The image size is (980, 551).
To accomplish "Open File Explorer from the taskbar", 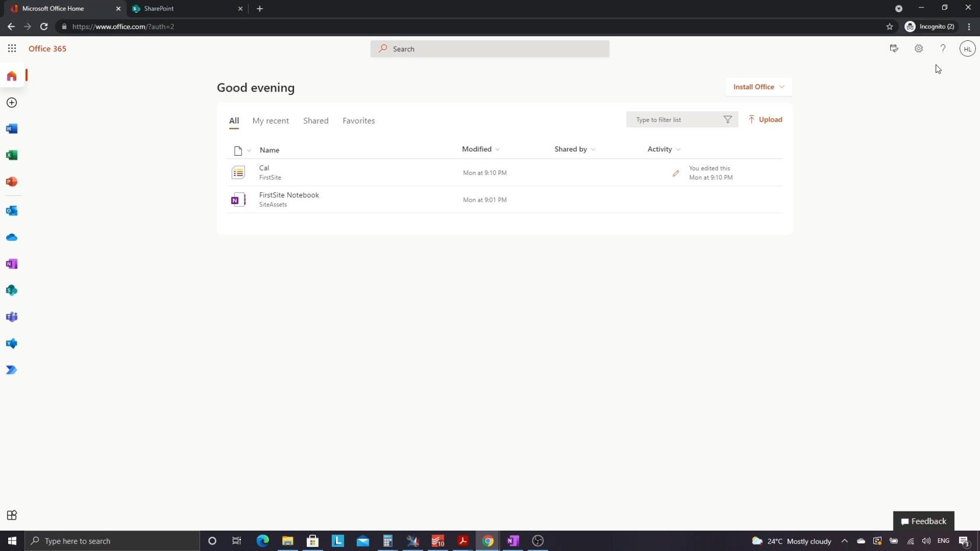I will pyautogui.click(x=288, y=541).
